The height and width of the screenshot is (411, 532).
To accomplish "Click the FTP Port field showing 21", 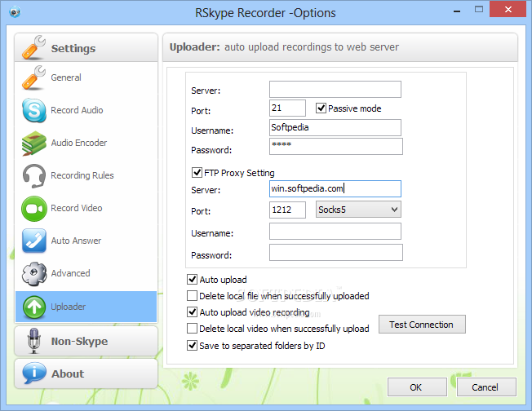I will click(x=287, y=108).
